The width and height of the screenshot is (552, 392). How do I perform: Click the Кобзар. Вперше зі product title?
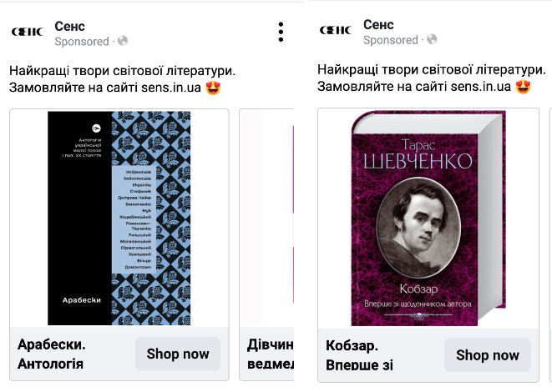tap(359, 355)
